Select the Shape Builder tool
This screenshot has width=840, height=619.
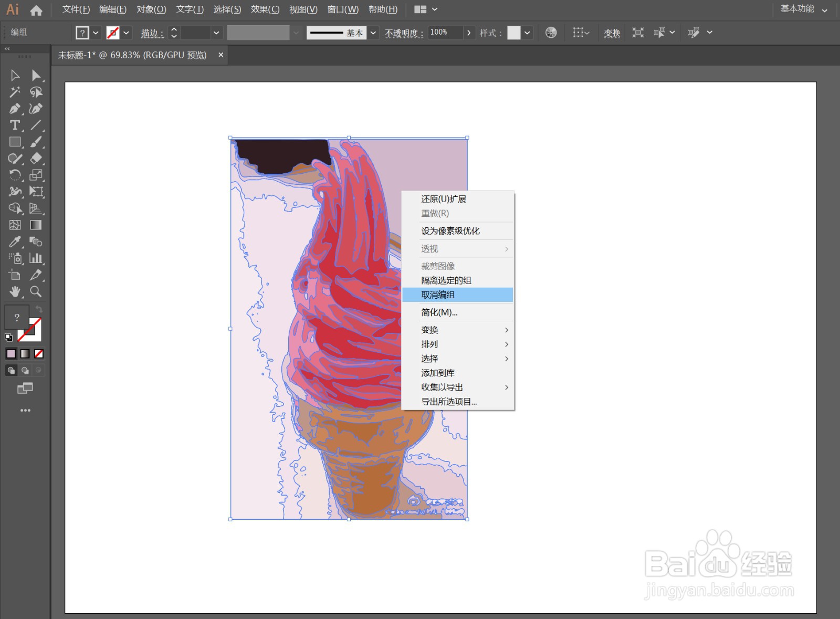[x=15, y=208]
